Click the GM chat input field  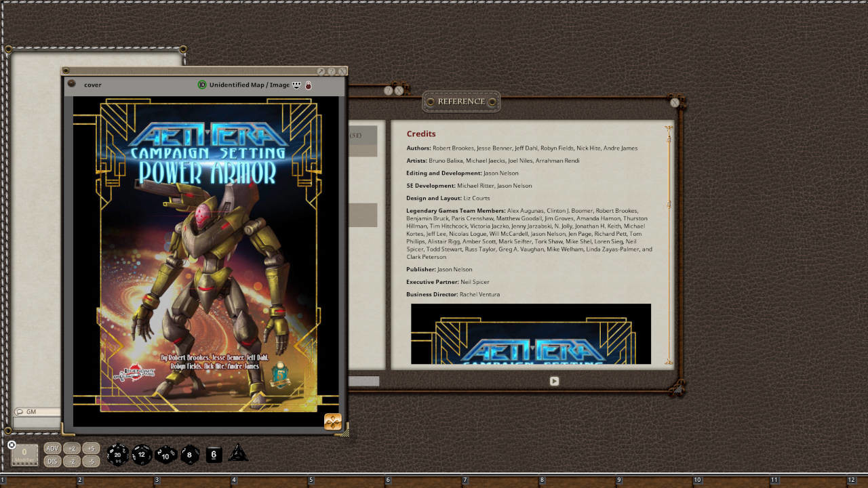point(37,423)
